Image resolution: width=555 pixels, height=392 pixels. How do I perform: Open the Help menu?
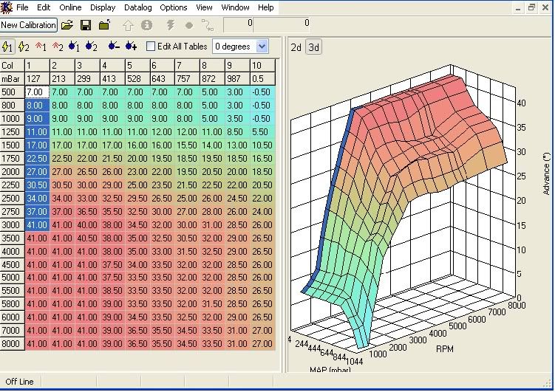[x=265, y=7]
